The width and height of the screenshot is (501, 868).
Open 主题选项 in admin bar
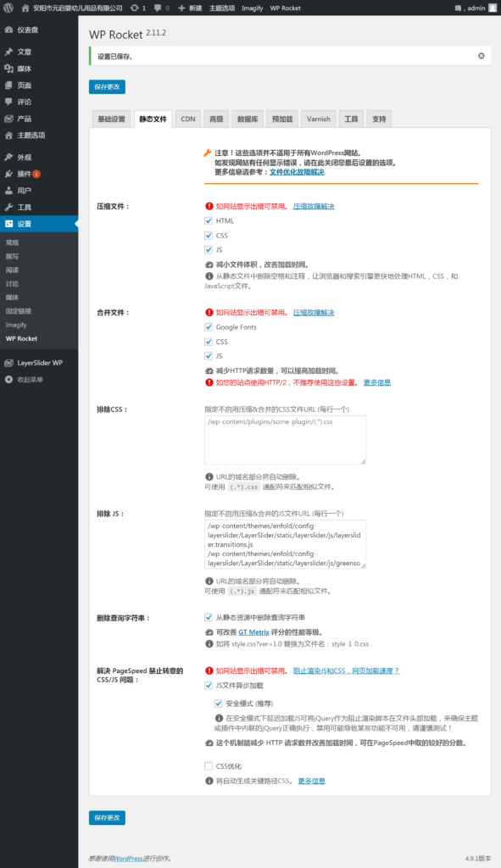tap(222, 8)
